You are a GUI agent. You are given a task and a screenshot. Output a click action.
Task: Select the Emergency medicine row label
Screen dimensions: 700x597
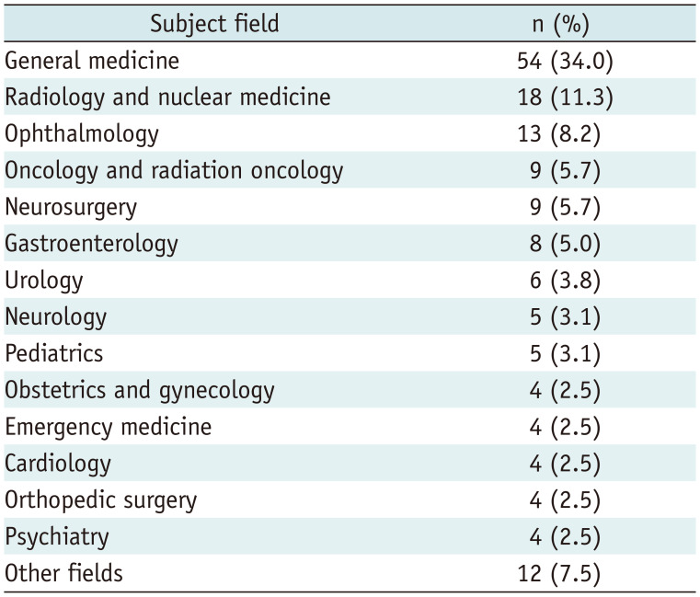pos(109,427)
